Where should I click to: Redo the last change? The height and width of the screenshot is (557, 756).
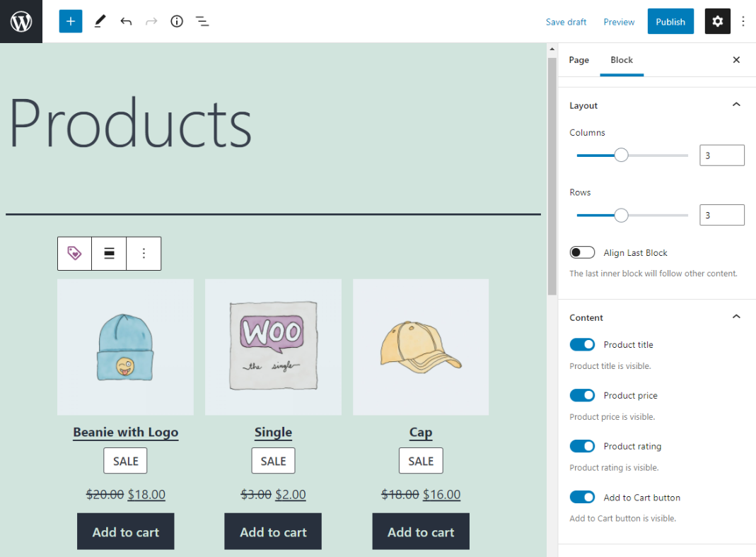point(151,21)
